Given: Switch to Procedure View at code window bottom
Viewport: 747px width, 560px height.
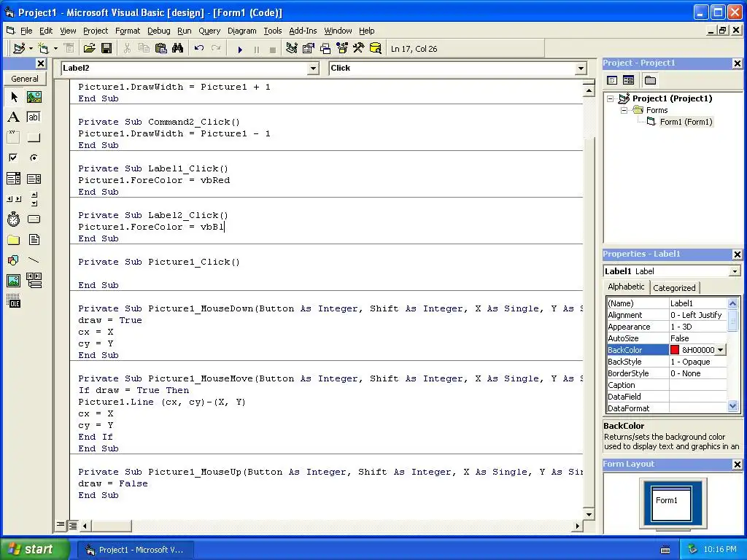Looking at the screenshot, I should pyautogui.click(x=61, y=525).
